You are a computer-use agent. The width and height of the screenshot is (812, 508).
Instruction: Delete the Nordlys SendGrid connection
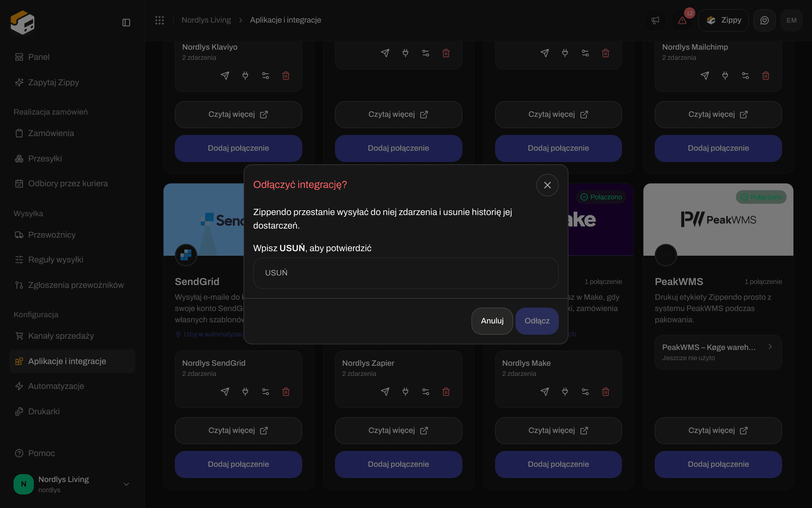pos(286,392)
